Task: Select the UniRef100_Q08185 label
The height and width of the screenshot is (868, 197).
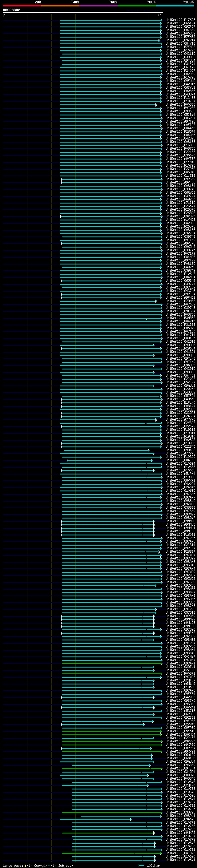Action: (x=180, y=338)
